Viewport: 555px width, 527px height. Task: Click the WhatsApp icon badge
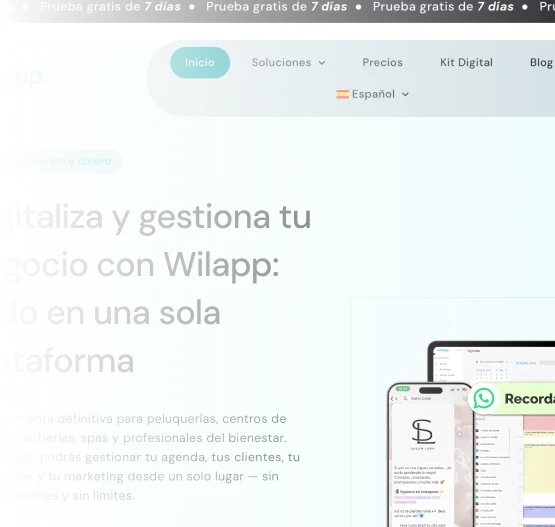pyautogui.click(x=484, y=399)
